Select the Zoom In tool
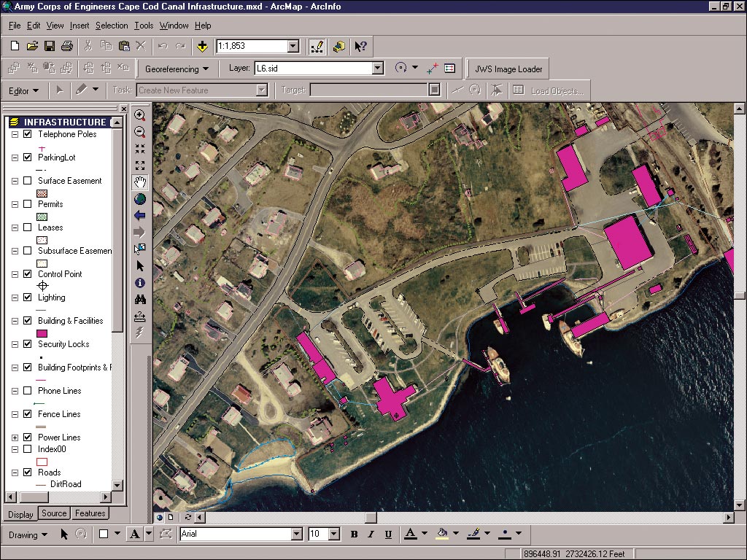Viewport: 747px width, 560px height. [x=139, y=115]
